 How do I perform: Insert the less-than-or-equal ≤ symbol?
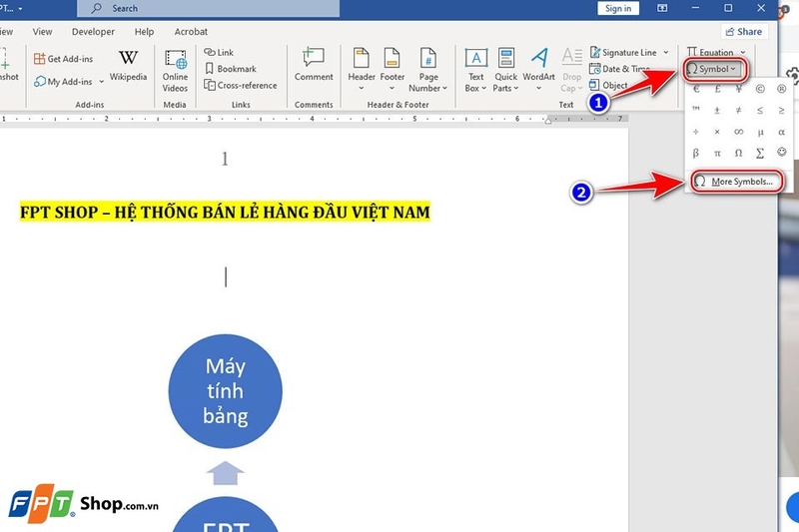[x=760, y=110]
